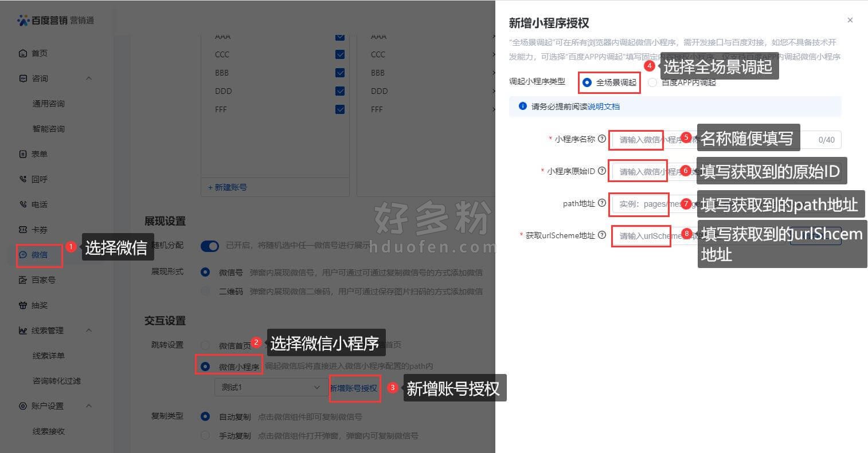Image resolution: width=868 pixels, height=453 pixels.
Task: Click the 回呼 callback phone icon
Action: click(23, 179)
